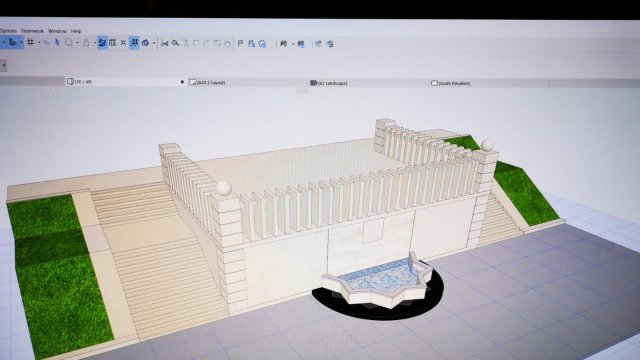Viewport: 640px width, 360px height.
Task: Click the suspend groups X-shaped icon
Action: 123,42
